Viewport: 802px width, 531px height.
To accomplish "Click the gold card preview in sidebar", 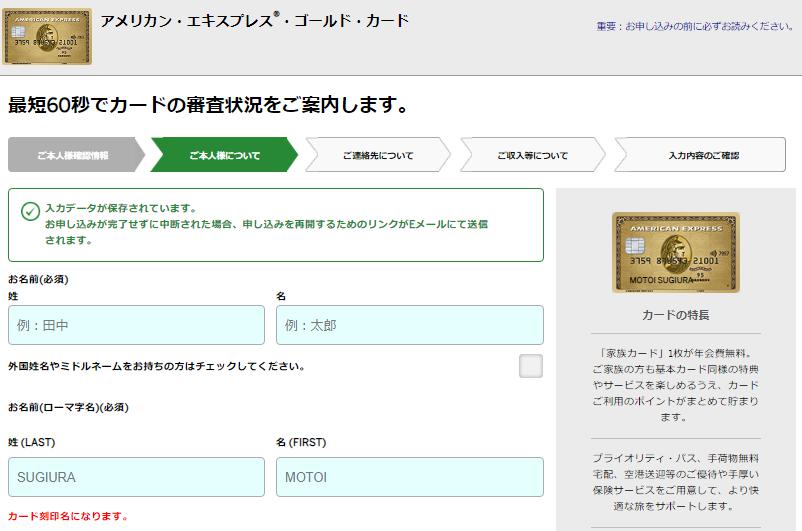I will click(x=676, y=252).
